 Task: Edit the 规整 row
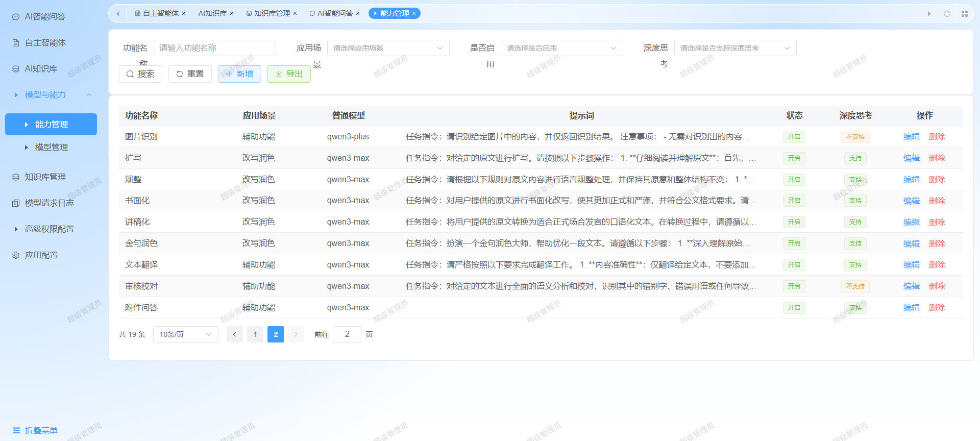[912, 180]
